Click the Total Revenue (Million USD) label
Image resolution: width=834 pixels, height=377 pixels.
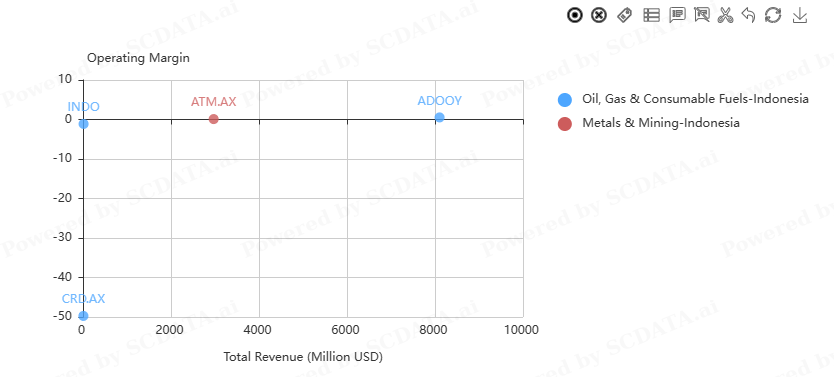coord(303,356)
